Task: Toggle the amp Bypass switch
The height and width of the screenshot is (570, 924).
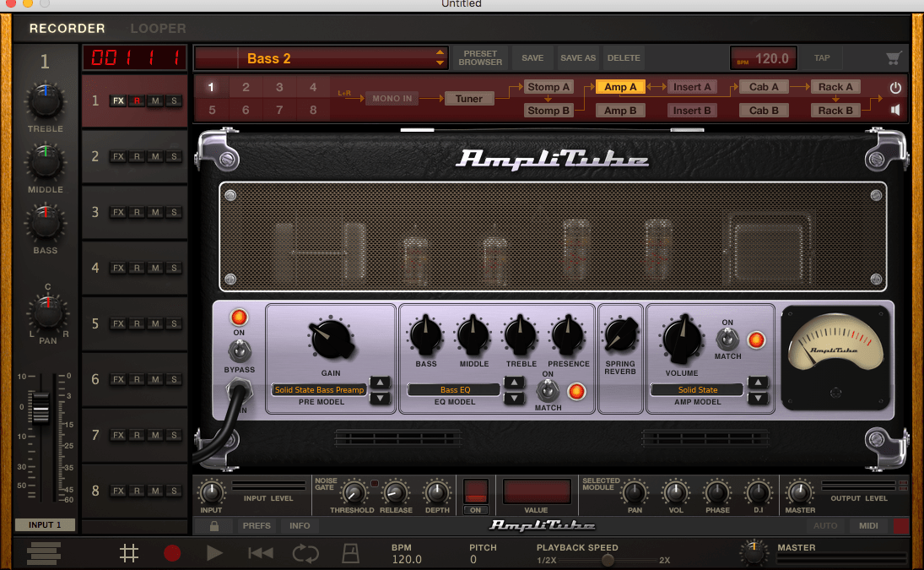Action: click(239, 352)
